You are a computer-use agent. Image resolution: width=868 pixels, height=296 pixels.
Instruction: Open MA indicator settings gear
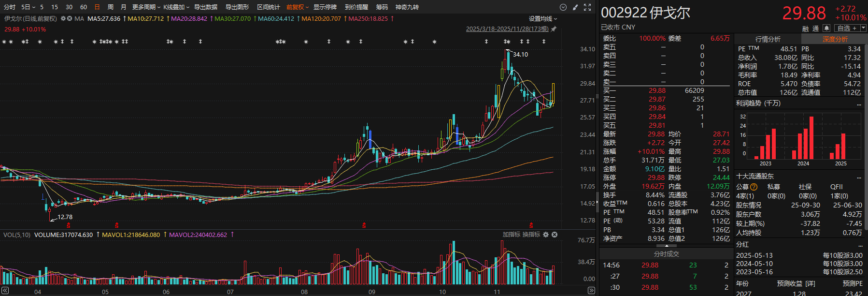coord(63,19)
